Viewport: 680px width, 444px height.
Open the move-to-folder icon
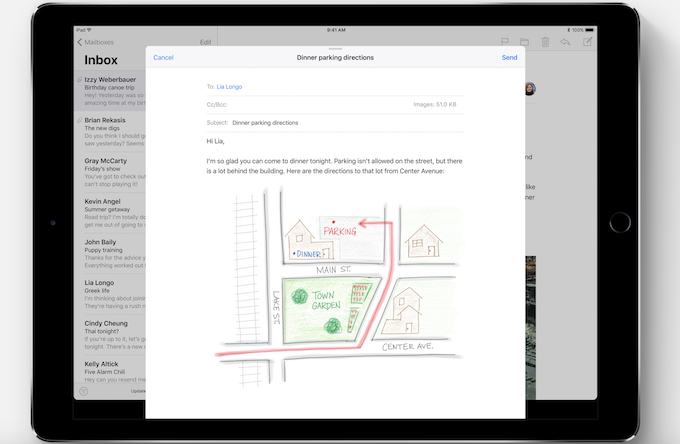click(x=524, y=42)
